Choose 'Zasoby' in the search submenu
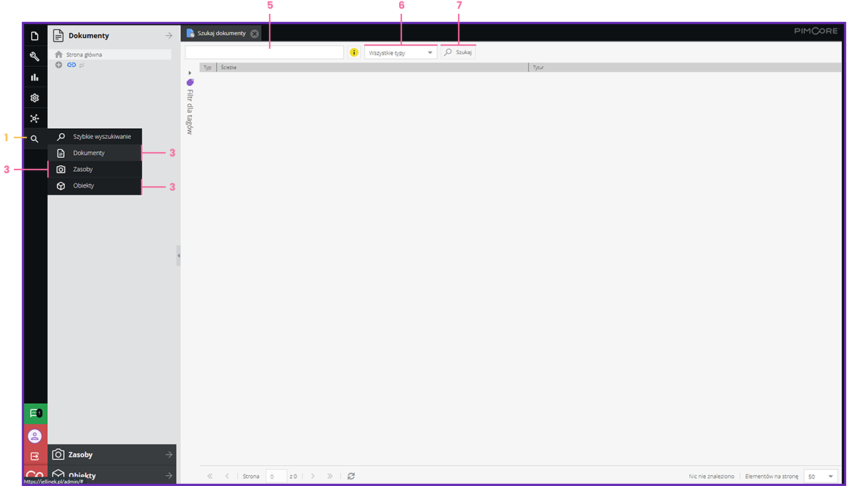868x486 pixels. [x=83, y=170]
